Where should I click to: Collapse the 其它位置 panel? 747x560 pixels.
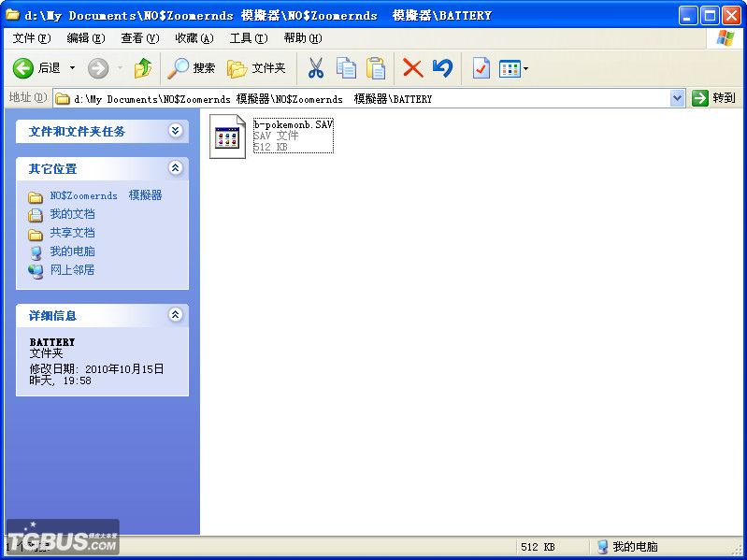click(175, 168)
